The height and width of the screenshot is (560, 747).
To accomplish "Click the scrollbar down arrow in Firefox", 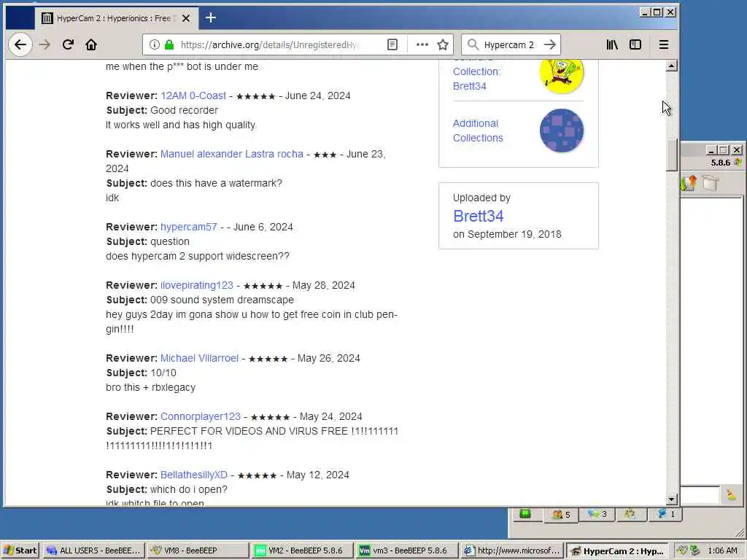I will [x=671, y=499].
